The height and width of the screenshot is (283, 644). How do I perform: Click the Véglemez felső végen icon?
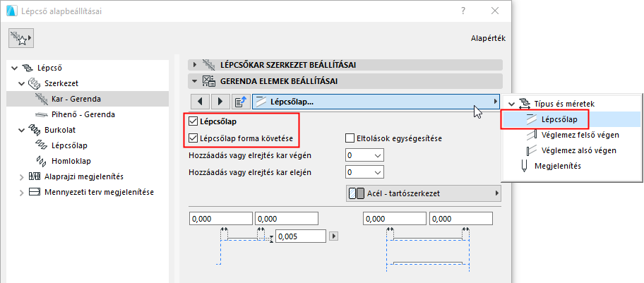(532, 135)
